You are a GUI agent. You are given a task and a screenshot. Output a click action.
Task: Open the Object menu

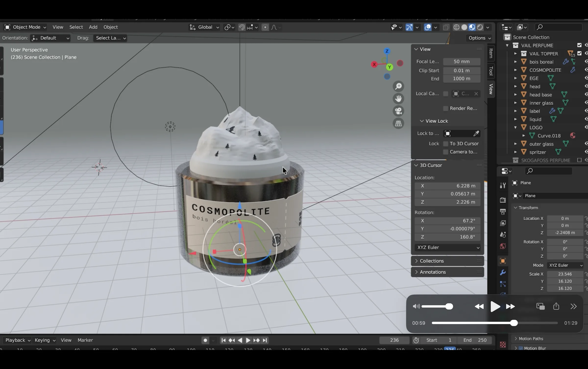(110, 27)
